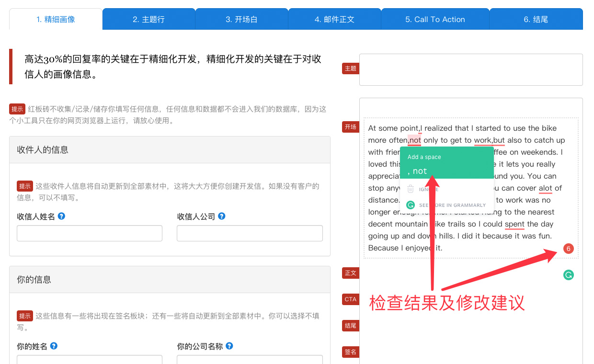
Task: Click the trash icon to ignore suggestion
Action: coord(411,189)
